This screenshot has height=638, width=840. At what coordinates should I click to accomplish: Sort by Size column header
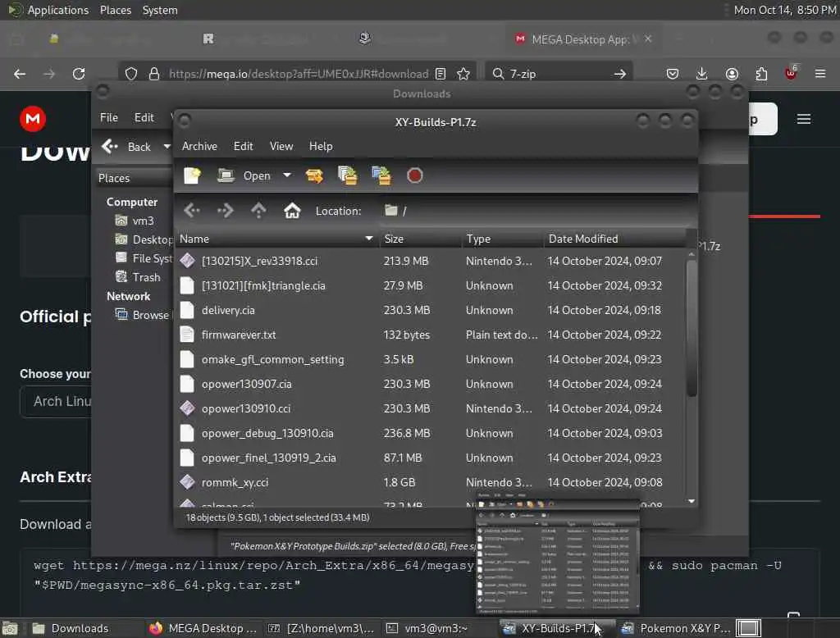pos(420,239)
